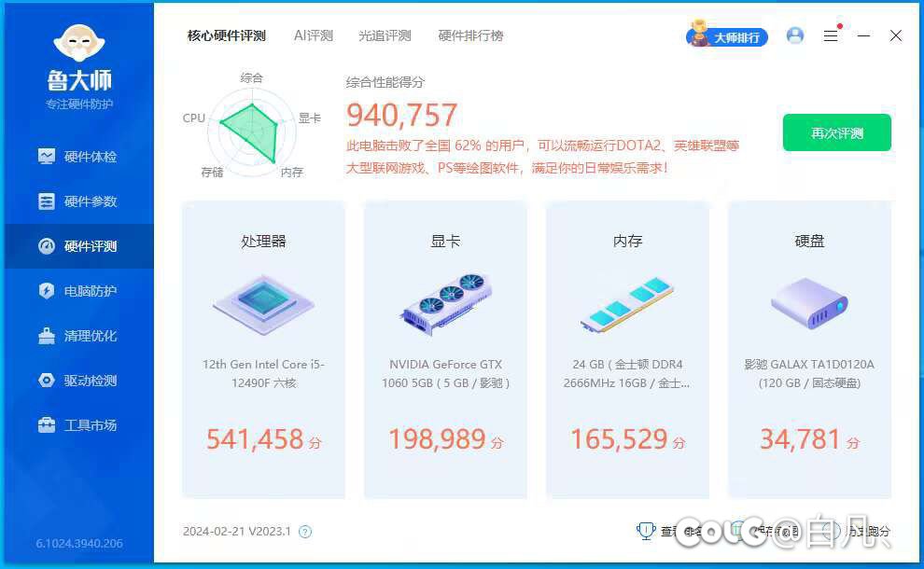This screenshot has height=569, width=924.
Task: Click the 硬盘 card heading
Action: coord(810,241)
